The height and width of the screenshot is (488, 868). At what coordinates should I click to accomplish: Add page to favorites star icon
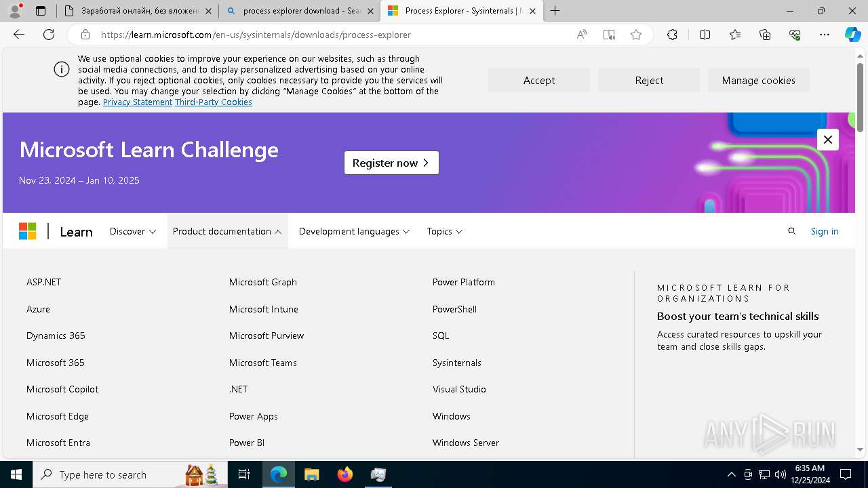tap(636, 35)
